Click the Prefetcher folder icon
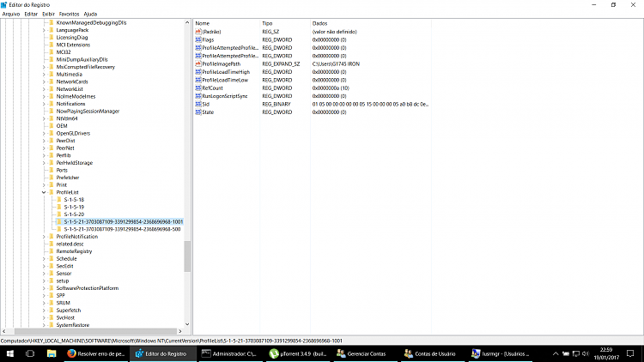Viewport: 644px width, 362px height. (52, 178)
